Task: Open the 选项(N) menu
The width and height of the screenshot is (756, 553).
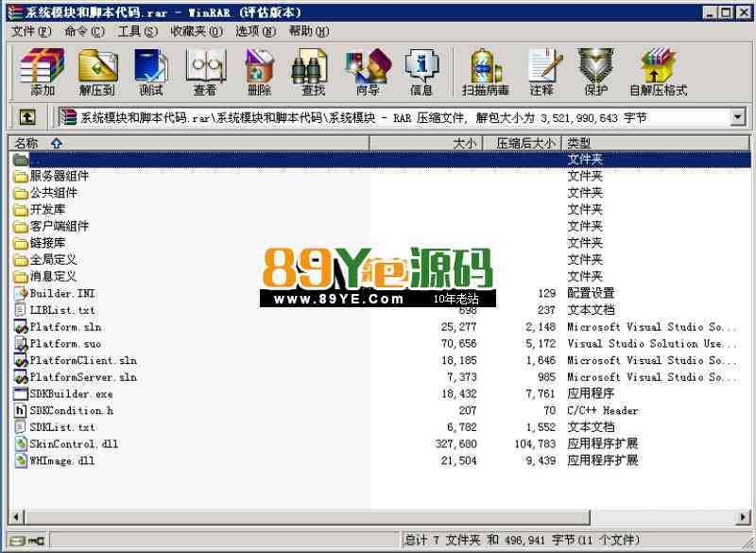Action: point(255,31)
